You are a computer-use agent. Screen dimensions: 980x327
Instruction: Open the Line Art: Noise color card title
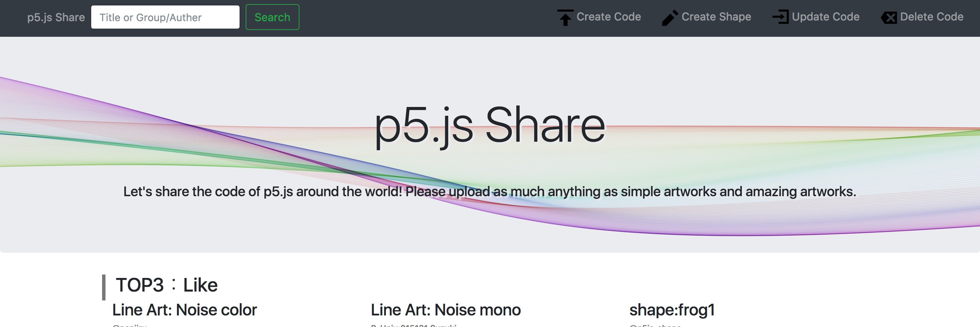tap(184, 310)
